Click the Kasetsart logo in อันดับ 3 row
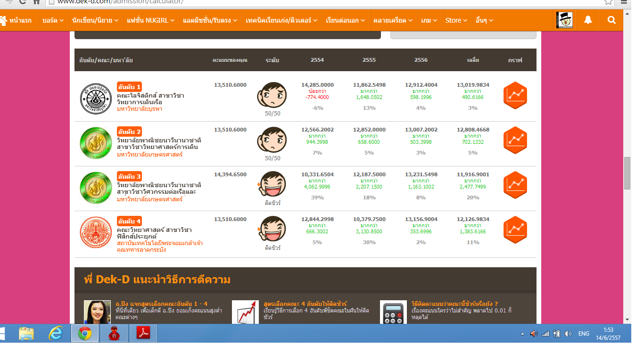644x362 pixels. click(x=95, y=188)
